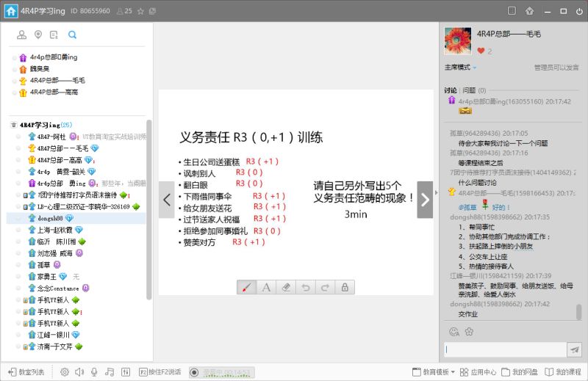Viewport: 588px width, 381px height.
Task: Collapse the 4R4P学习ing member group
Action: pyautogui.click(x=14, y=125)
